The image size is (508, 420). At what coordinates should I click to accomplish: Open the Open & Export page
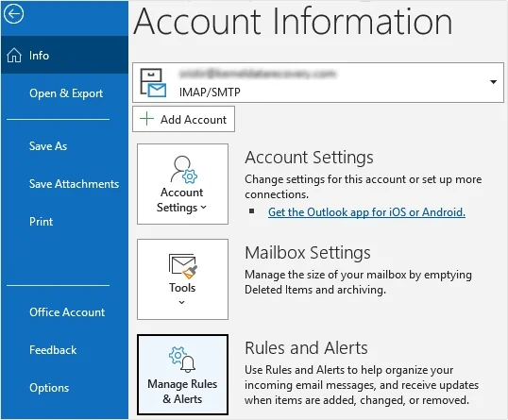(66, 93)
